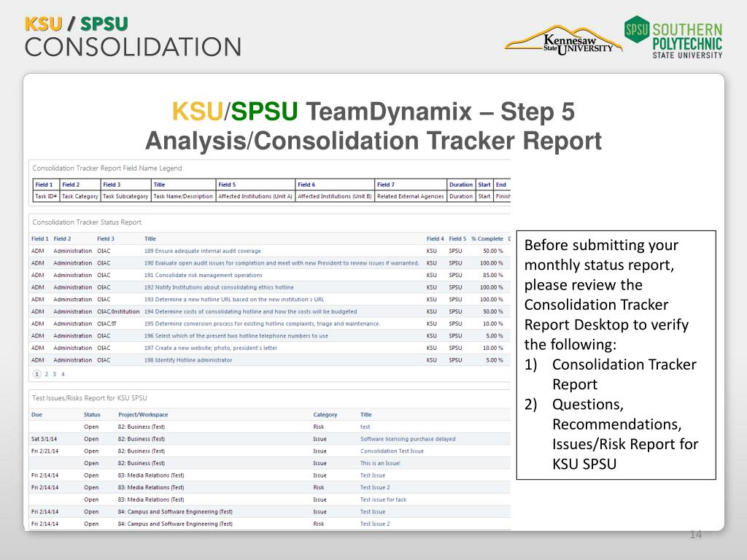Sort status report by Field 1 header
747x560 pixels.
[40, 239]
